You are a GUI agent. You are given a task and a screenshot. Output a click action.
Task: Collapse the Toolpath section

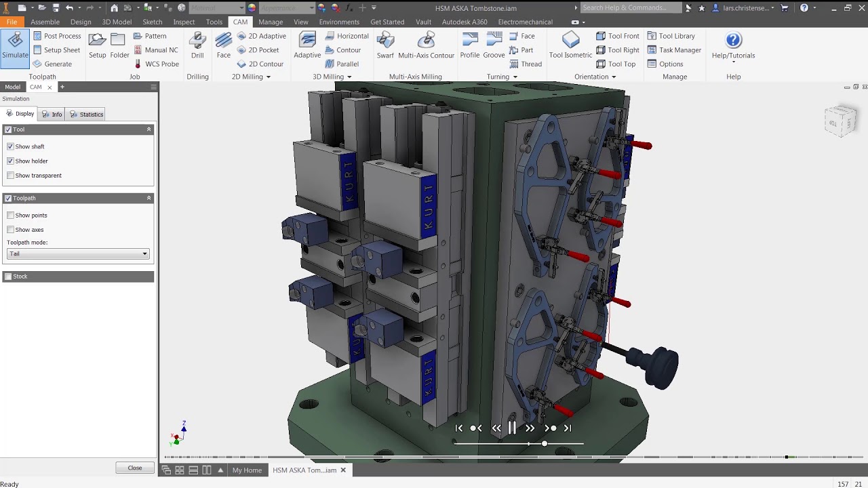149,198
